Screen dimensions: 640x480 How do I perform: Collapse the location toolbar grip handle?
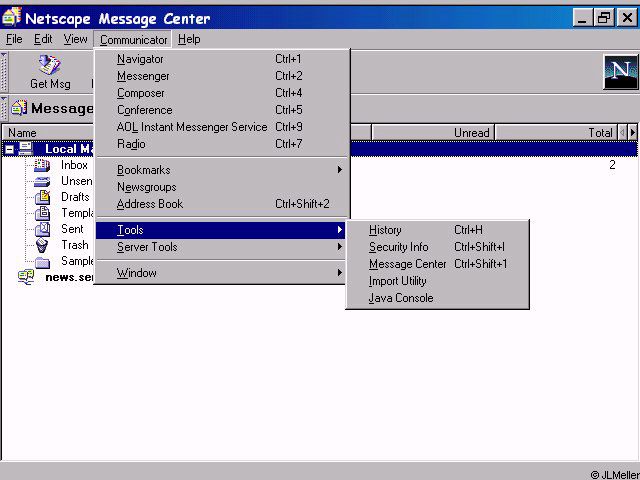(4, 108)
